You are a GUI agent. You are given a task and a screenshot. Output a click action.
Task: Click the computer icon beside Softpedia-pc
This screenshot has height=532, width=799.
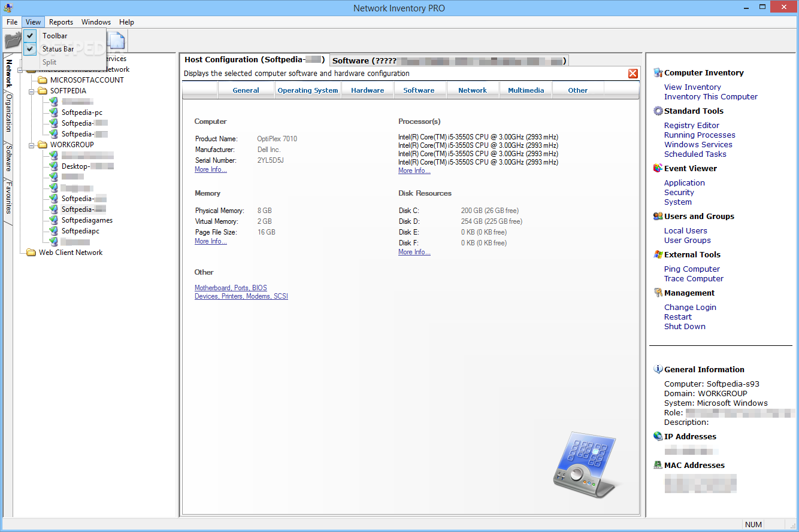[53, 113]
